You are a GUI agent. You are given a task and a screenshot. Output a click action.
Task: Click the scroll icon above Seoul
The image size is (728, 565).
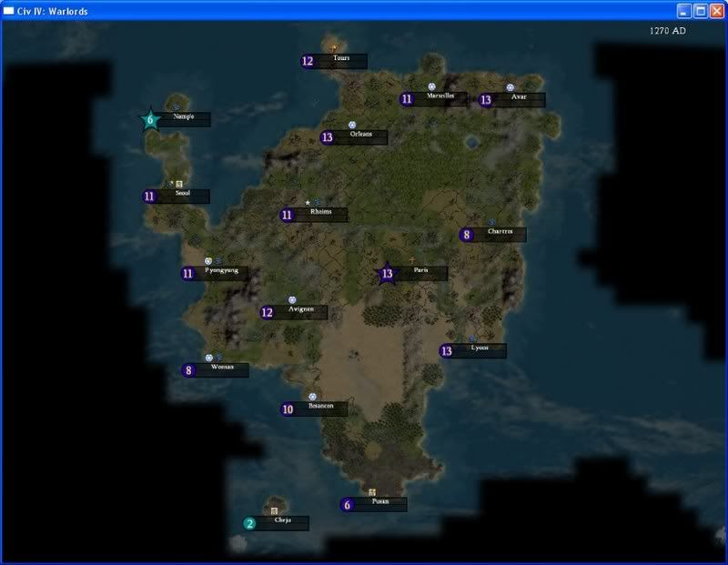point(179,184)
